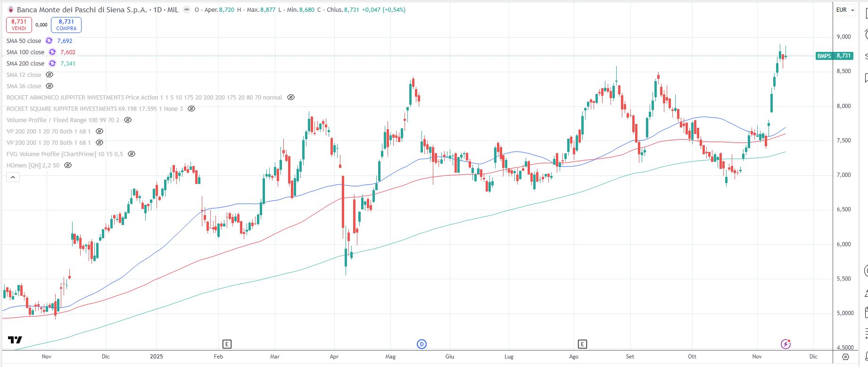Click the refresh icon next to SMA 50
The width and height of the screenshot is (868, 367).
[x=49, y=41]
